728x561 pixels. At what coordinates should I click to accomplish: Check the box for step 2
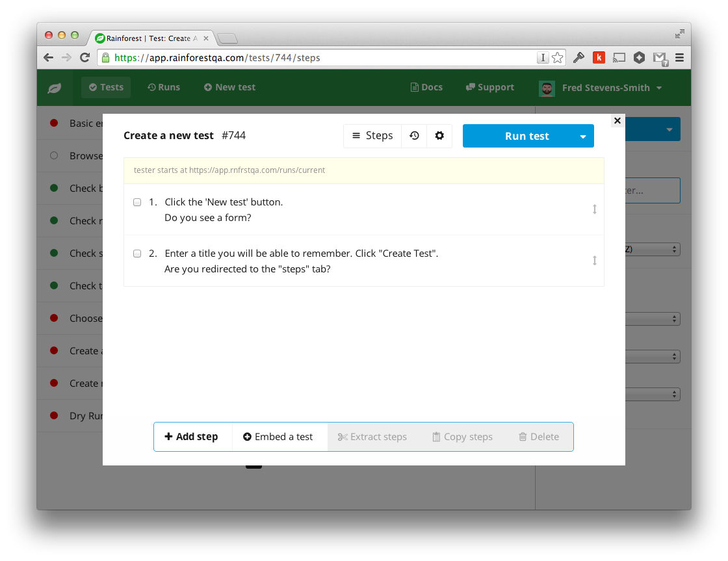click(x=137, y=254)
